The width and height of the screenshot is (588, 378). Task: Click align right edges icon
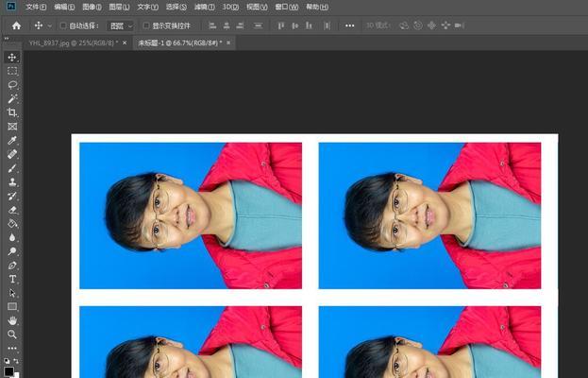[240, 26]
